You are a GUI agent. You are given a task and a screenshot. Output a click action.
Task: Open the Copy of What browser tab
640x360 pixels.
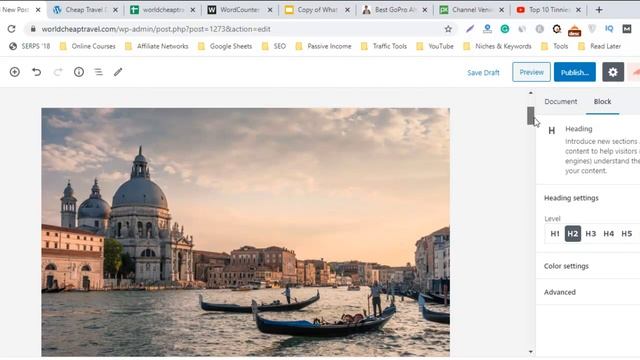click(x=317, y=10)
